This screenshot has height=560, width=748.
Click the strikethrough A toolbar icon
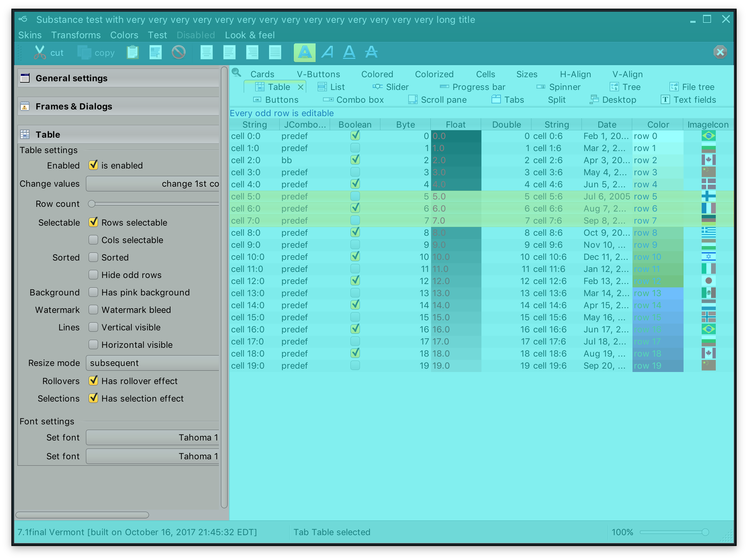pos(371,52)
